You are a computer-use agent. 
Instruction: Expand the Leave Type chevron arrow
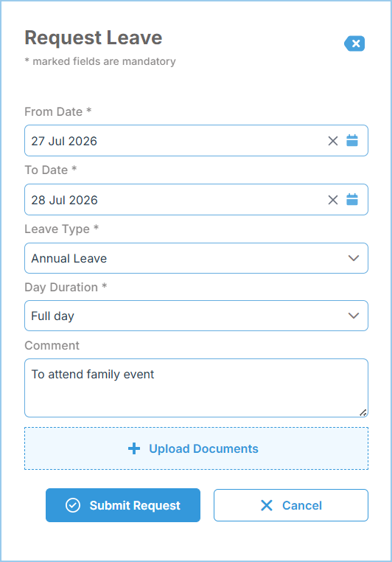pyautogui.click(x=354, y=258)
